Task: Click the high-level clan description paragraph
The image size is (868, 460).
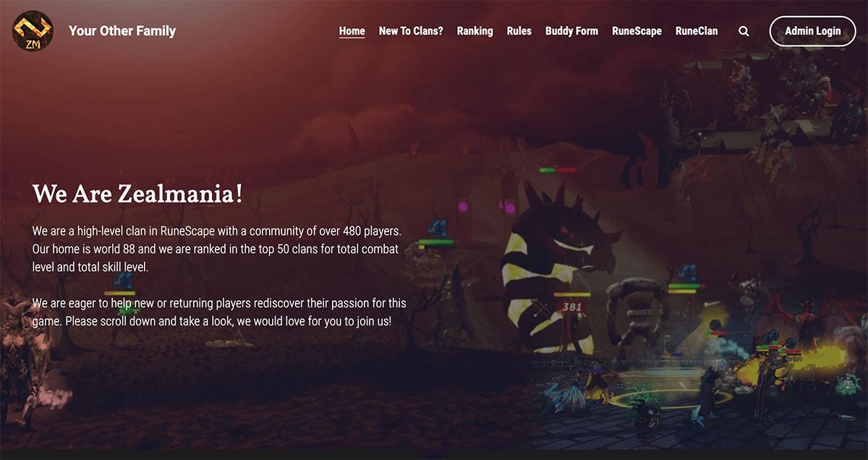Action: point(217,249)
